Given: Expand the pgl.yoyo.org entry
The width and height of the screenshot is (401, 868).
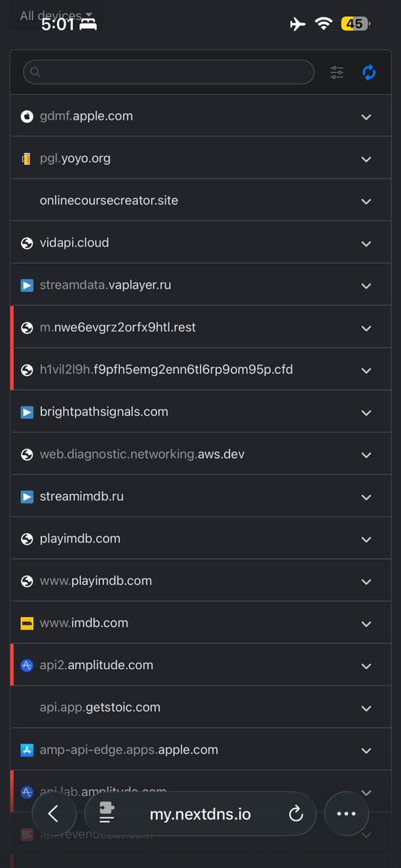Looking at the screenshot, I should click(x=366, y=159).
